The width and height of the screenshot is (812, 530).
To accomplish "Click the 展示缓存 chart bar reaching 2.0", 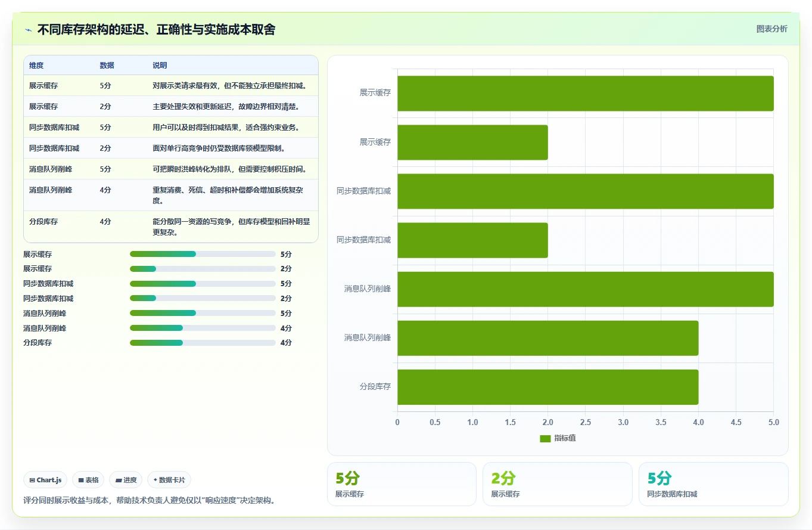I will pos(472,142).
